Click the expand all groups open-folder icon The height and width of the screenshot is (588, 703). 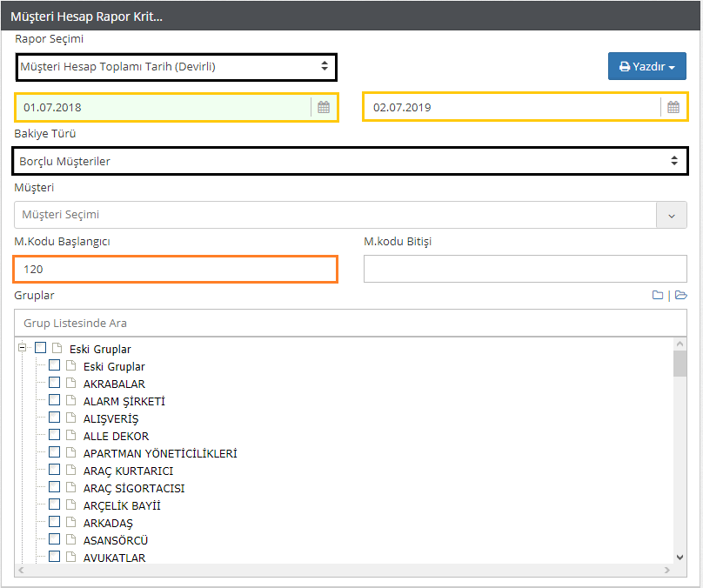coord(681,296)
